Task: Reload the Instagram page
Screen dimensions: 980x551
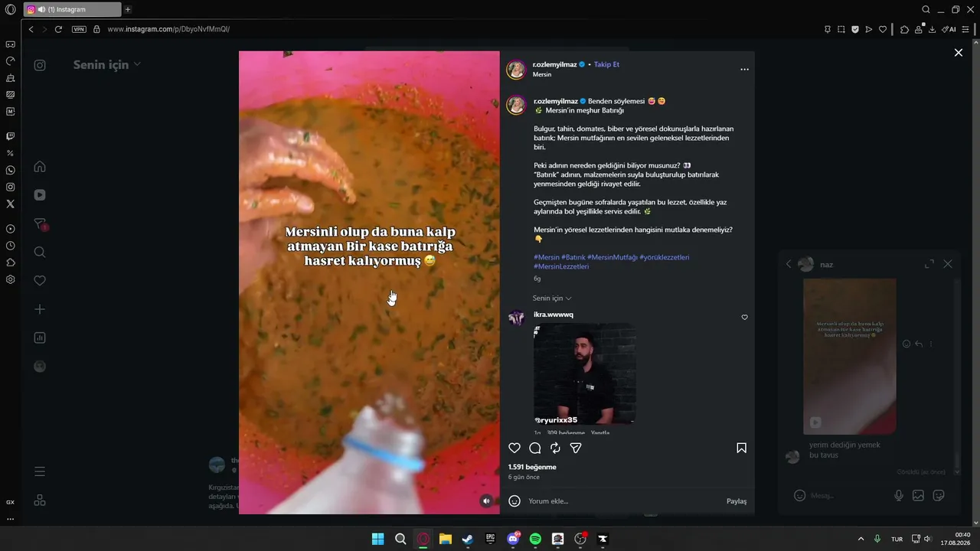Action: (58, 29)
